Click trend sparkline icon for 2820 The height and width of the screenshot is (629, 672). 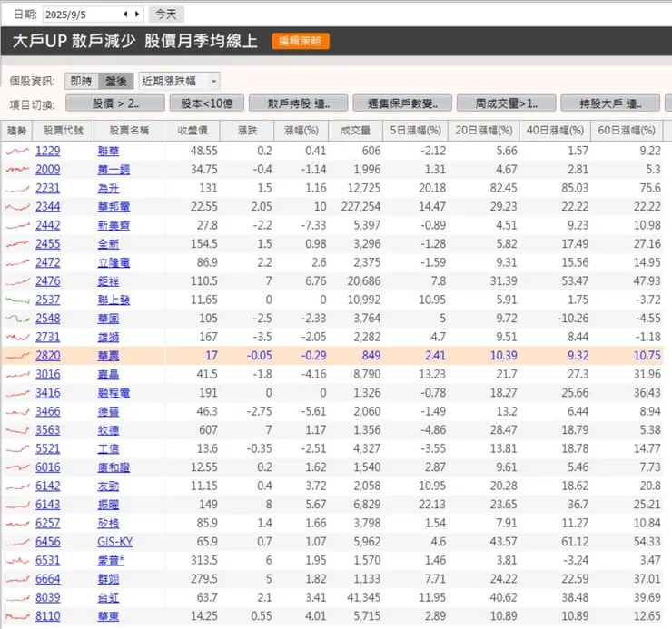point(17,356)
